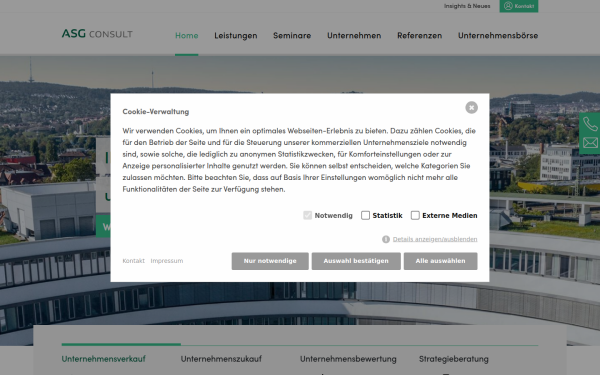Open Insights & Neues link
Viewport: 600px width, 375px height.
[467, 6]
